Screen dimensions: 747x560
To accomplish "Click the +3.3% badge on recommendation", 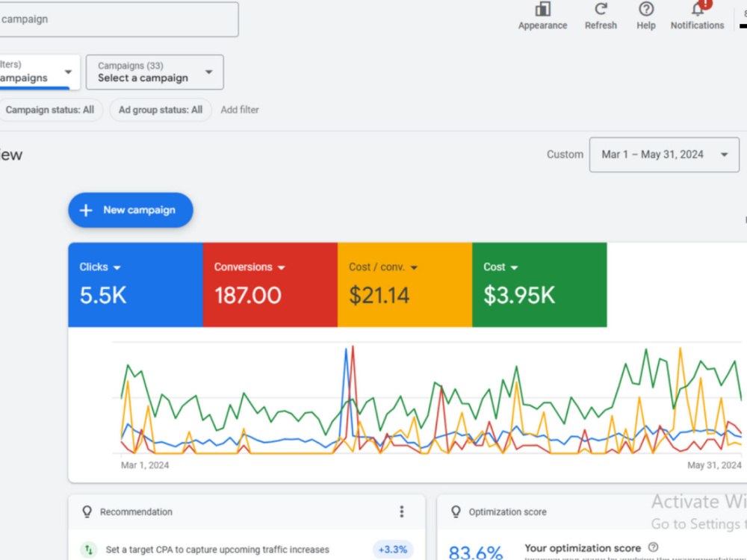I will pos(393,550).
